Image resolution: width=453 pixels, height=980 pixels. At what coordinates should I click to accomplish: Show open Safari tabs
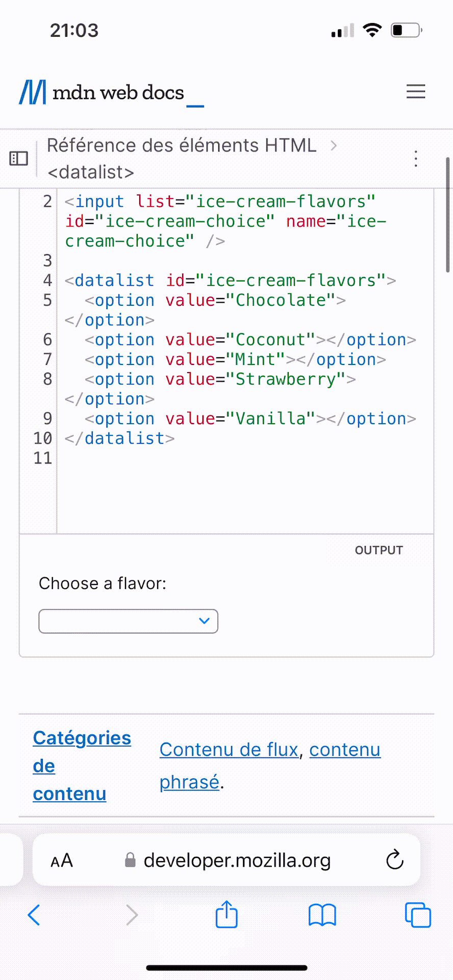[417, 915]
